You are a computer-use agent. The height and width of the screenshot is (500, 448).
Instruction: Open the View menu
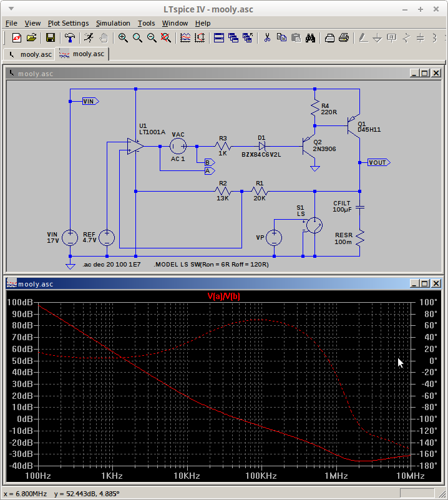[x=32, y=23]
